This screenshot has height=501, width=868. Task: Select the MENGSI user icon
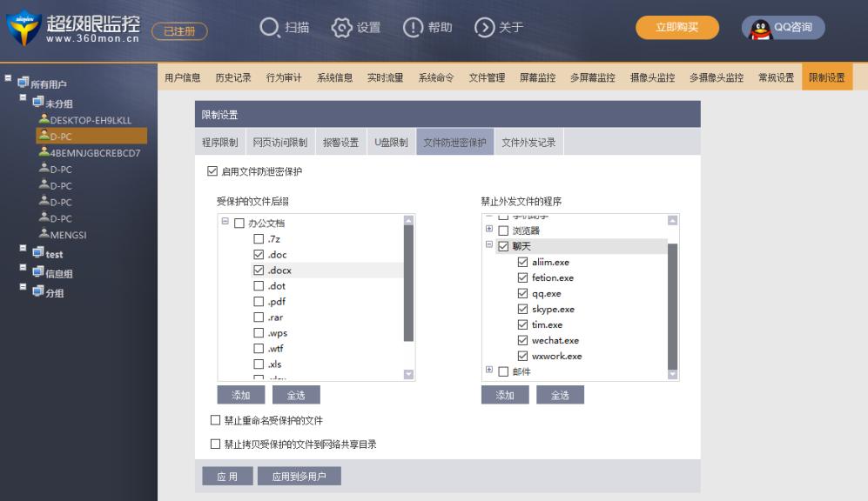(44, 234)
